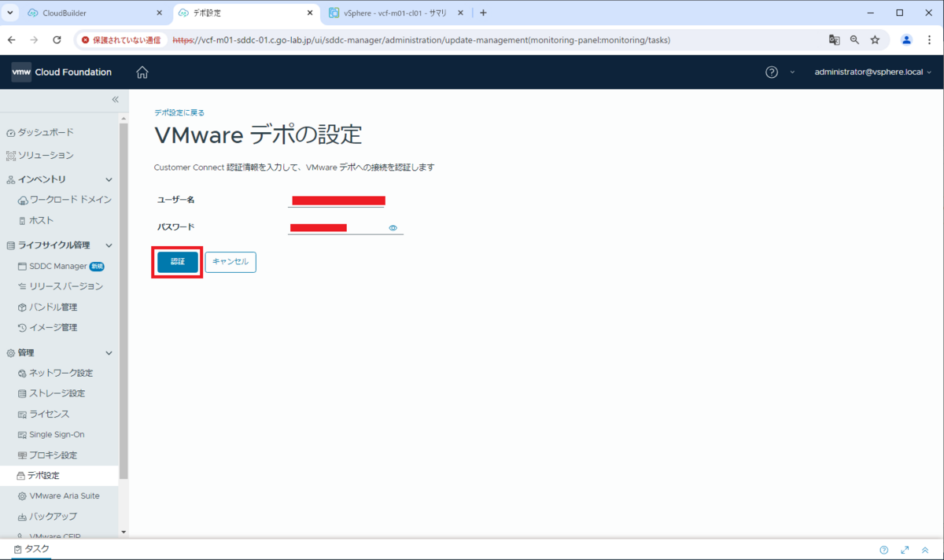Click the ユーザー名 input field
The image size is (944, 560).
(337, 201)
